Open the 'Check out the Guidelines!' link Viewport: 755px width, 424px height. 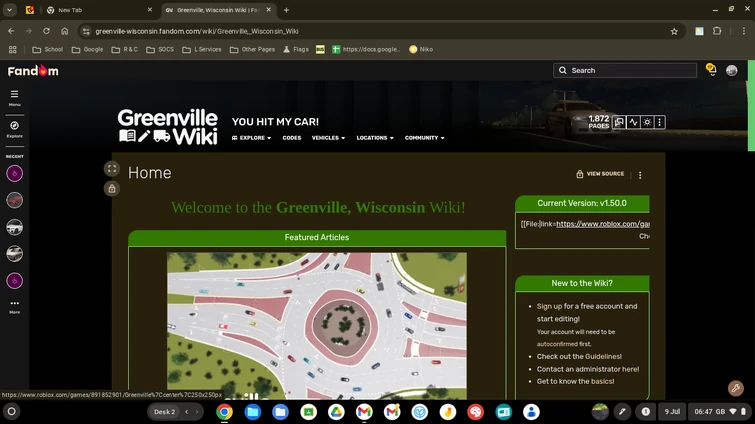(579, 357)
